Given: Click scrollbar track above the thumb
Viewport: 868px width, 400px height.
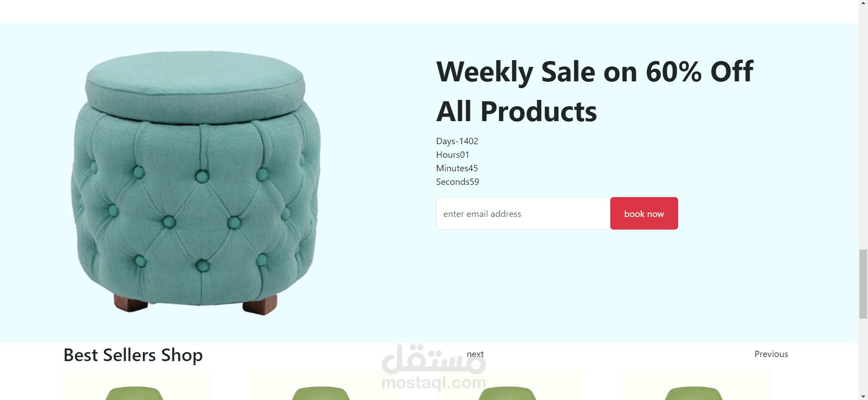Looking at the screenshot, I should 863,127.
